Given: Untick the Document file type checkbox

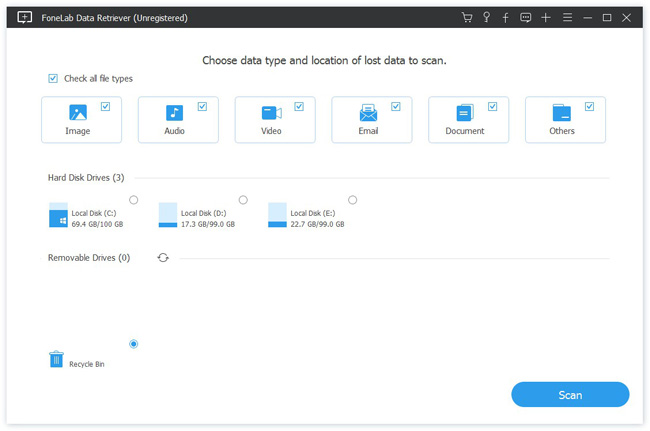Looking at the screenshot, I should [493, 105].
